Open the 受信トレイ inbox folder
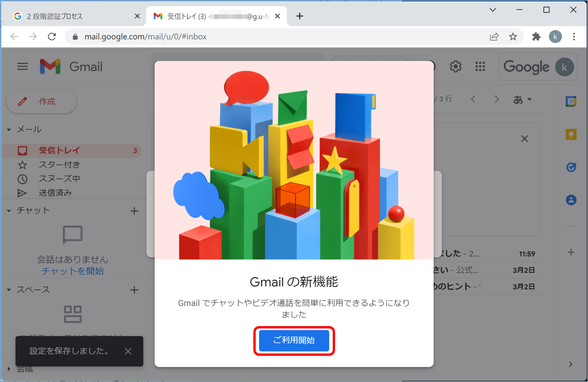The height and width of the screenshot is (382, 588). (72, 151)
